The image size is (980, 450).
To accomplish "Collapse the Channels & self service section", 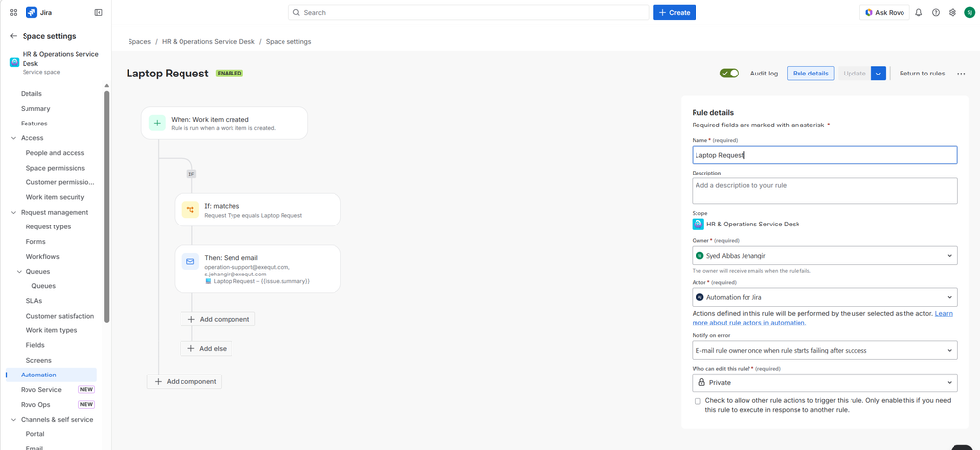I will [13, 420].
